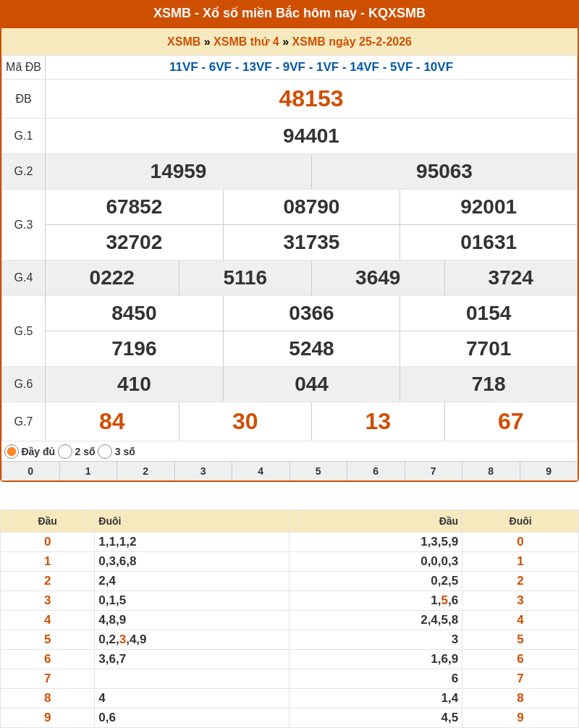Image resolution: width=579 pixels, height=728 pixels.
Task: Click digit 3 in number filter row
Action: [203, 471]
